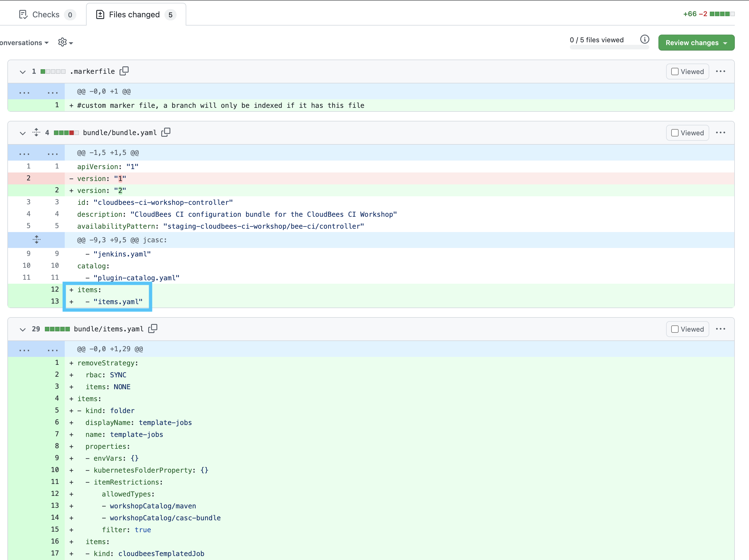The width and height of the screenshot is (749, 560).
Task: Click line 12 number in bundle.yaml
Action: [55, 289]
